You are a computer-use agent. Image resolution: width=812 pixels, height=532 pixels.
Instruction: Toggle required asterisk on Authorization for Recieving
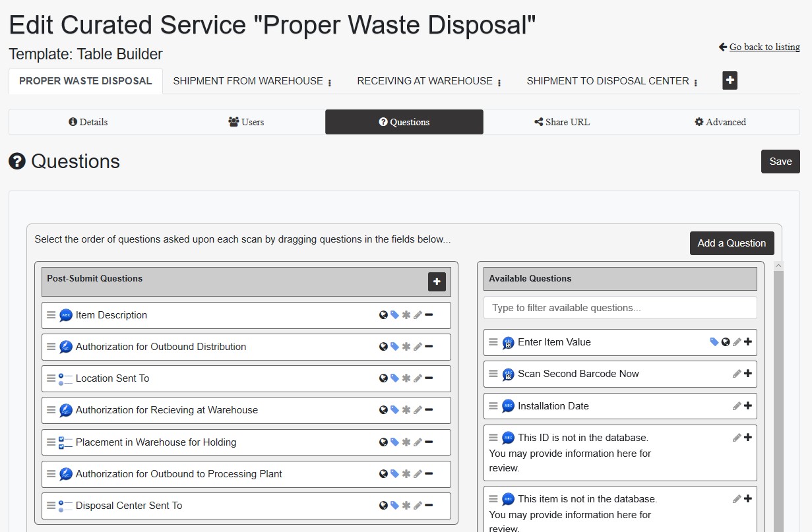tap(406, 410)
